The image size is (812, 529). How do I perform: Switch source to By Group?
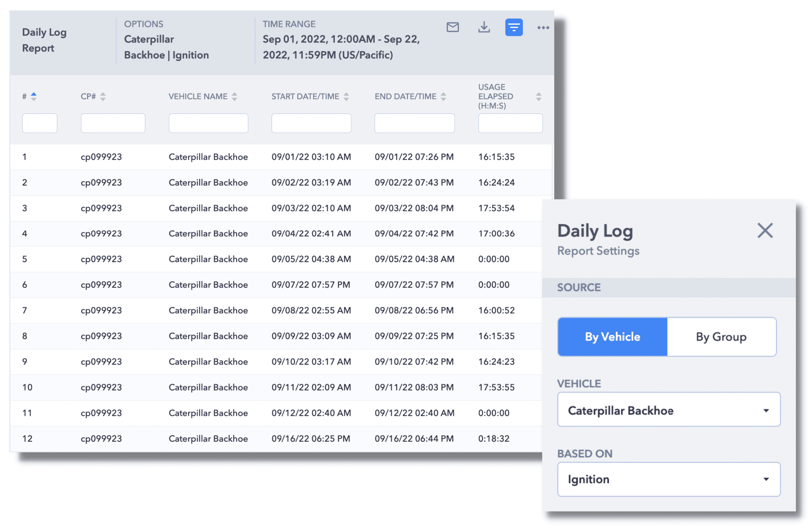pyautogui.click(x=722, y=337)
